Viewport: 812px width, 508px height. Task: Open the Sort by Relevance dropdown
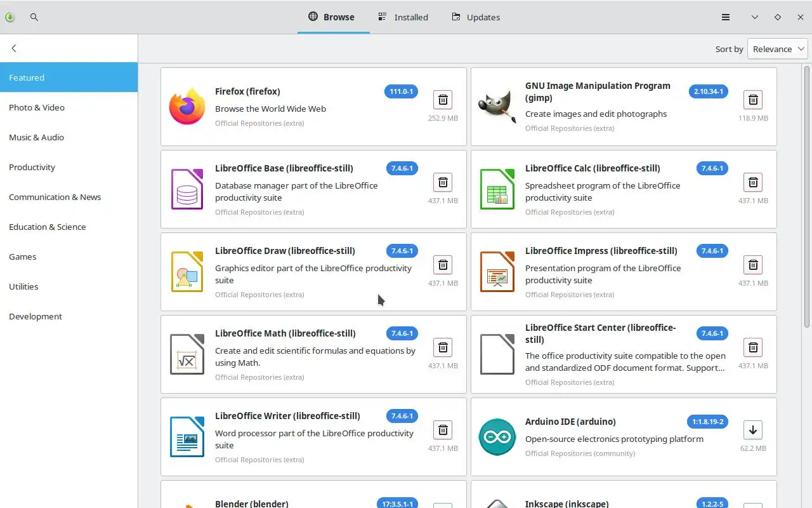point(777,49)
